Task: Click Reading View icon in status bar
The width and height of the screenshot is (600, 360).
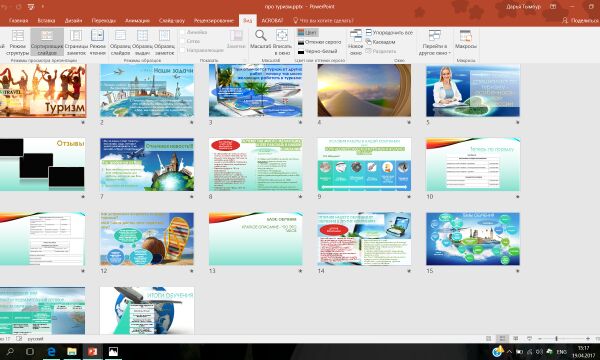Action: [x=515, y=339]
